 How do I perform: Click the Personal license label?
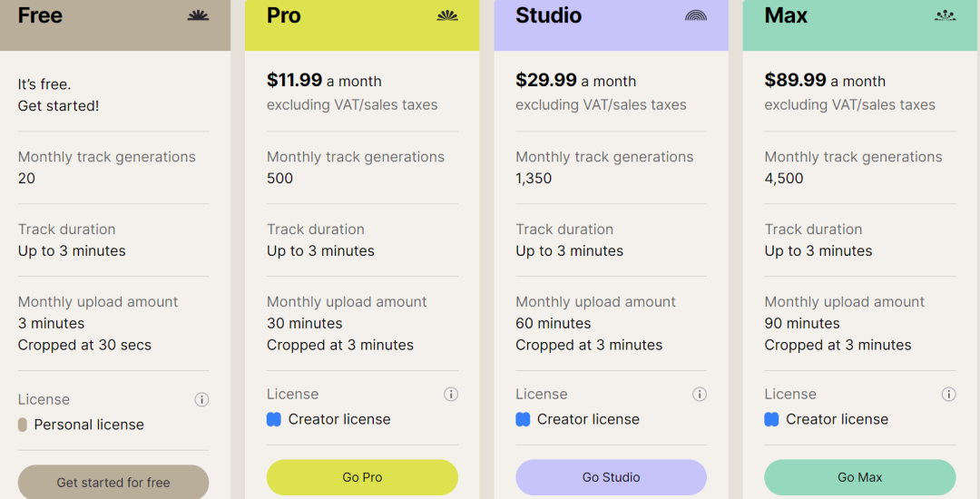(x=89, y=425)
